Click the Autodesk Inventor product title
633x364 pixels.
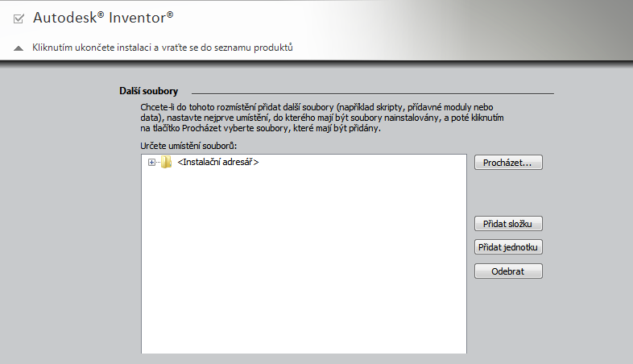click(x=103, y=16)
